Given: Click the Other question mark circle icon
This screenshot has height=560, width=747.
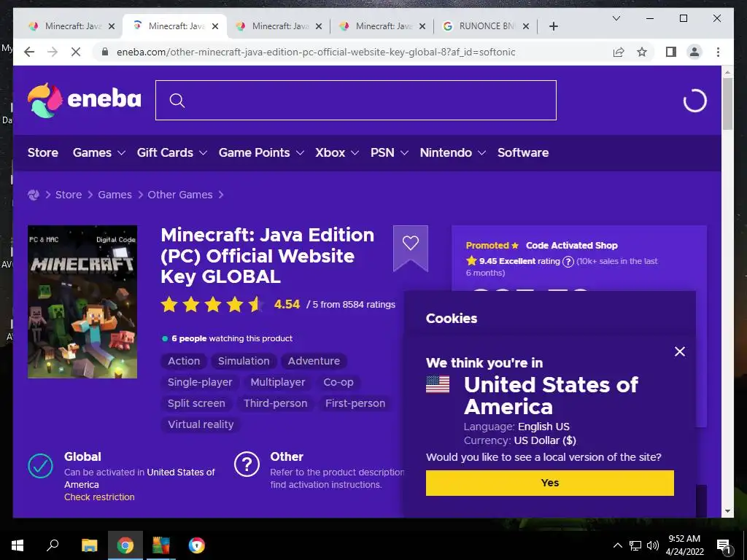Looking at the screenshot, I should (x=247, y=464).
